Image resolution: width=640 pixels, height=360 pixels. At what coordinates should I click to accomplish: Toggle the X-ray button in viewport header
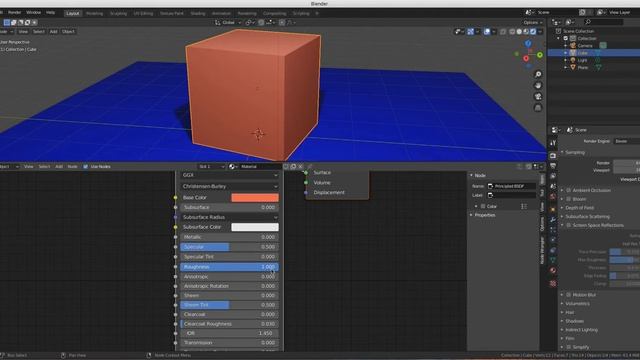(503, 31)
